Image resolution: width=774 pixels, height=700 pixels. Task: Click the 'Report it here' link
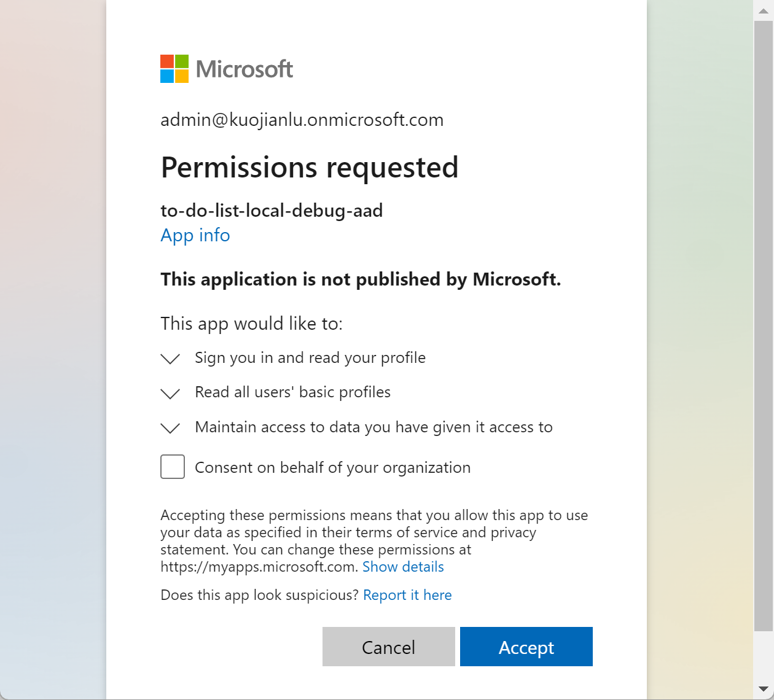[x=407, y=595]
